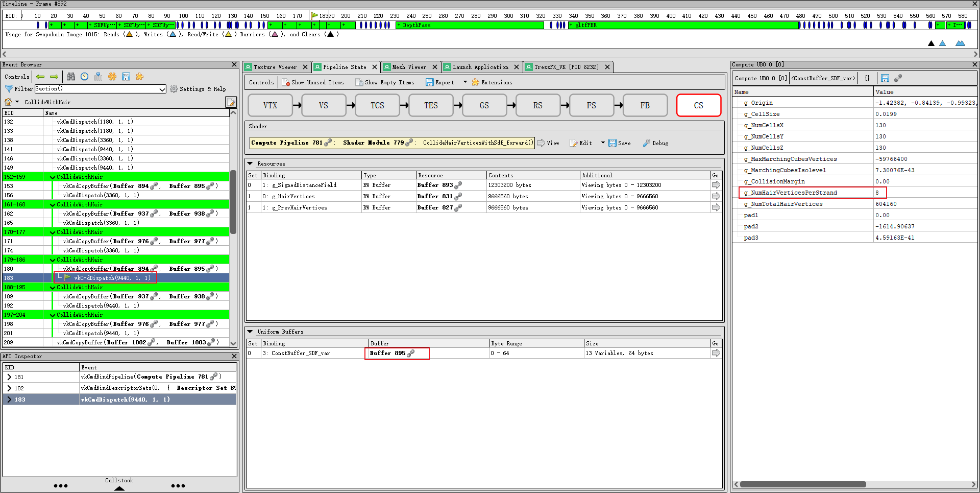Open dropdown arrow next to shader Edit
This screenshot has width=980, height=493.
[x=603, y=143]
